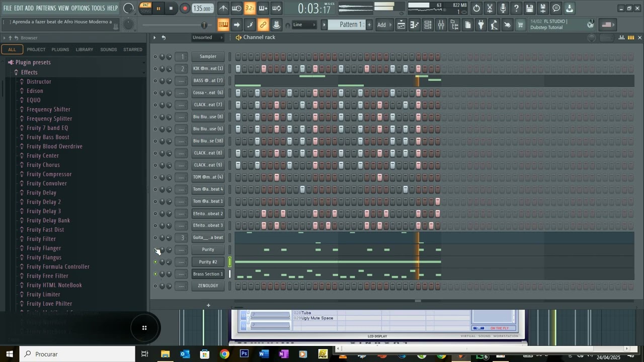Toggle the graph editor icon in the Channel rack
Screen dimensions: 644x362
[x=622, y=38]
